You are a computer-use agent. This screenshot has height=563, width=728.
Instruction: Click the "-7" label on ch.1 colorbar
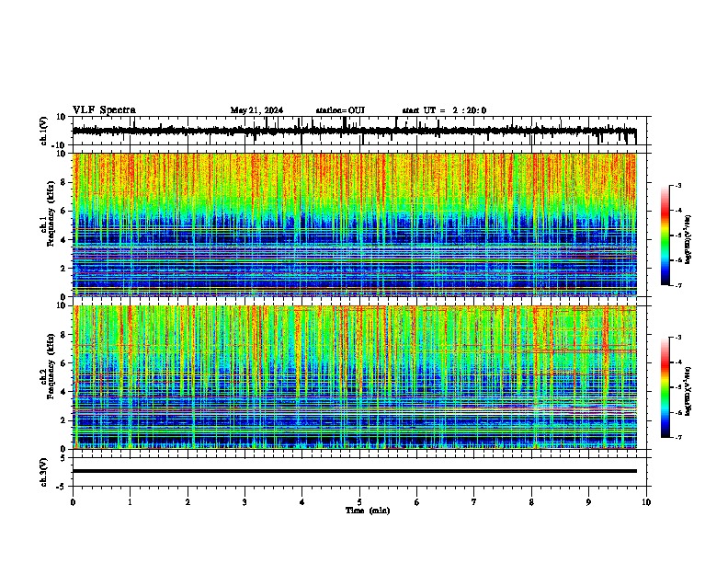[x=677, y=285]
